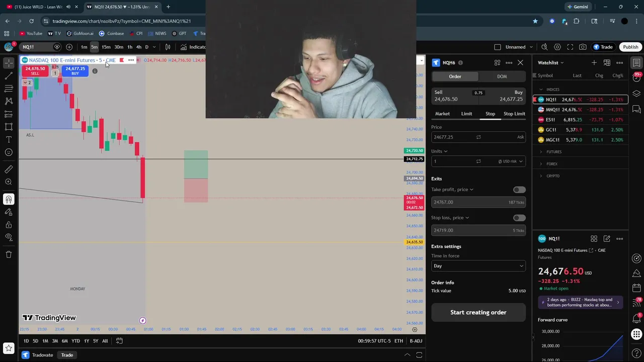
Task: Enable the Stop loss toggle
Action: pyautogui.click(x=519, y=218)
